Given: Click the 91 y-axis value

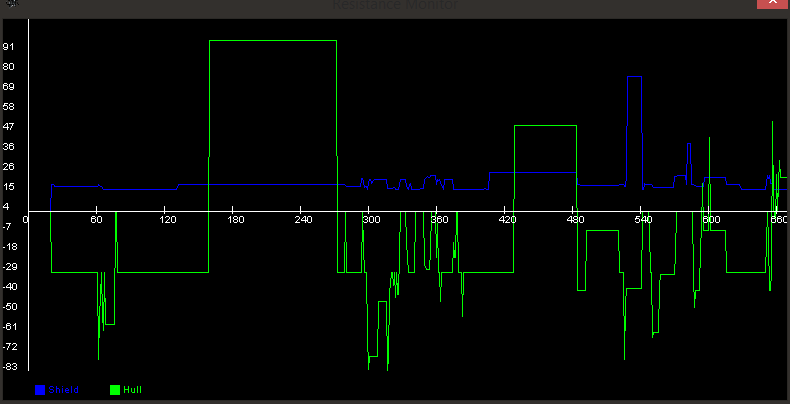Looking at the screenshot, I should point(9,47).
